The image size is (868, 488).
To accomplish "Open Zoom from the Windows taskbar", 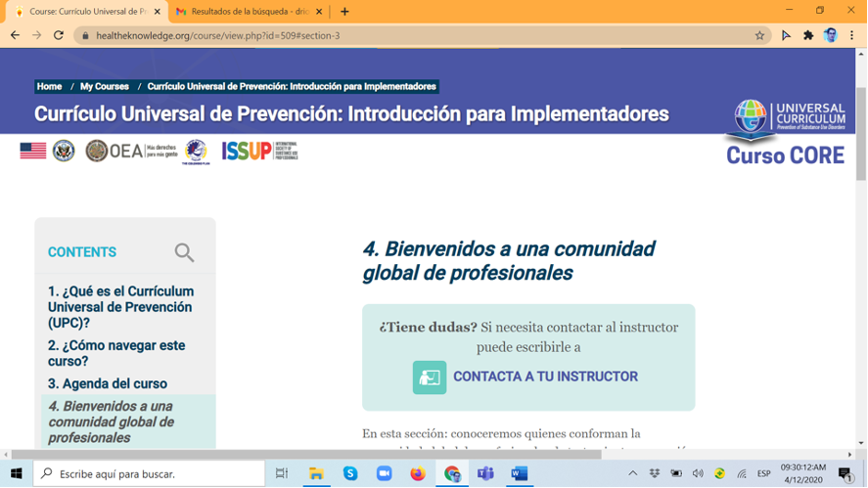I will [384, 473].
